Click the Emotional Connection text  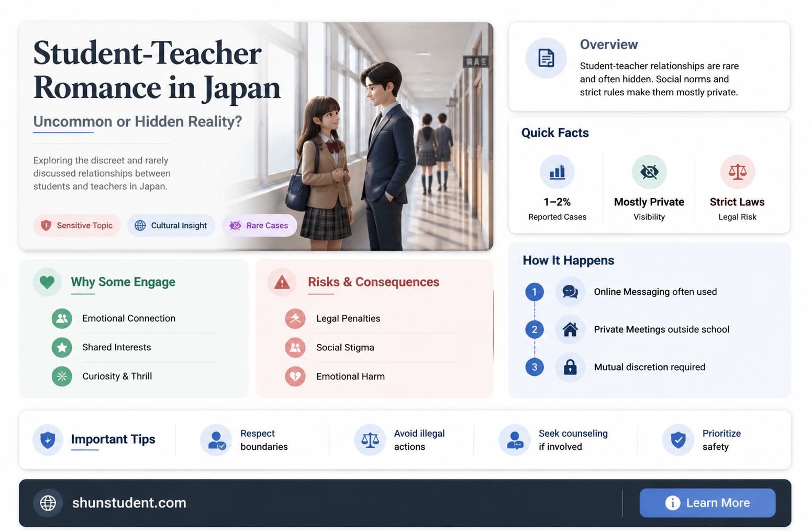[129, 318]
